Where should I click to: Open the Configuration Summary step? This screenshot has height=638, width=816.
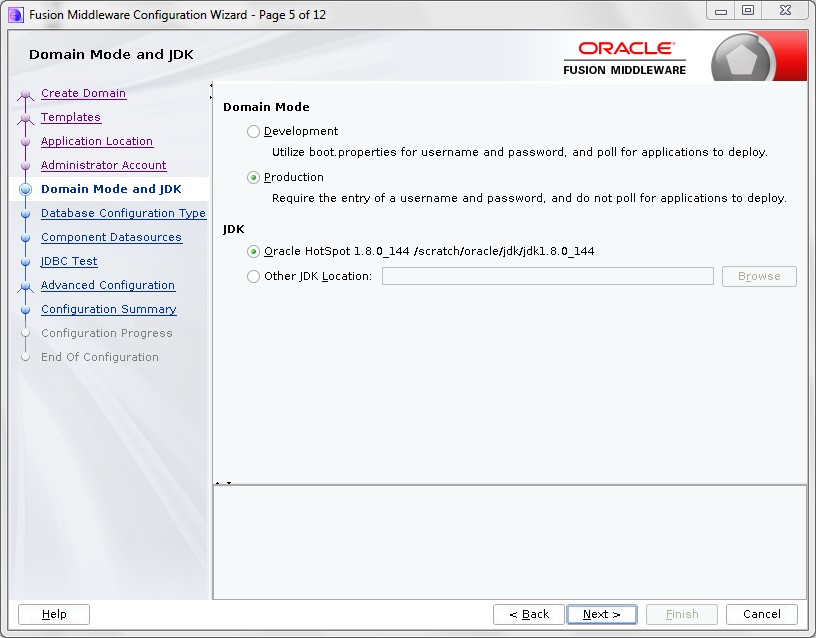pos(109,309)
